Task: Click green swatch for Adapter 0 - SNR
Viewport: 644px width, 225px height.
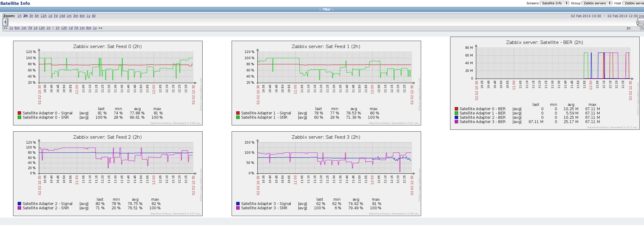Action: click(x=19, y=117)
